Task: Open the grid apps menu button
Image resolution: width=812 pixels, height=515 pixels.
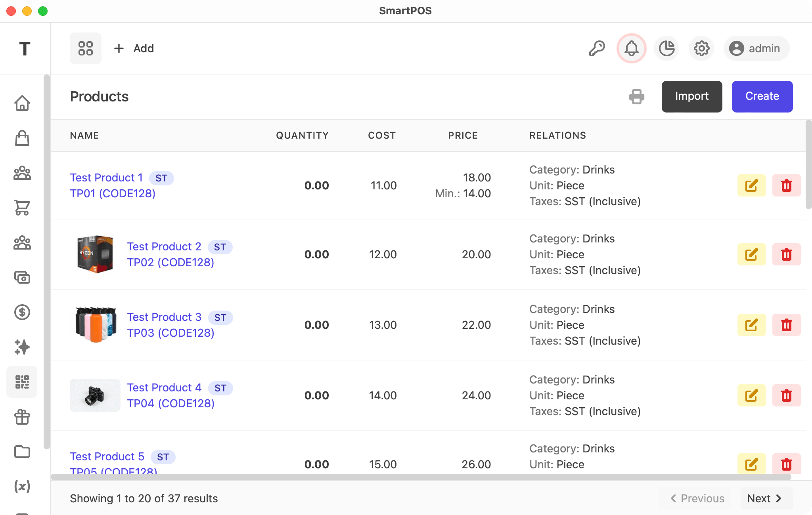Action: [x=86, y=48]
